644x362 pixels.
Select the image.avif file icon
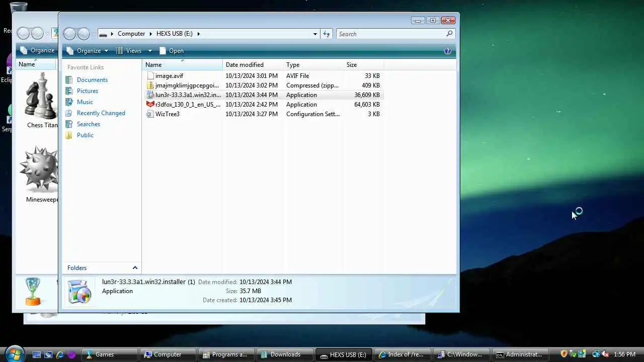[x=150, y=76]
